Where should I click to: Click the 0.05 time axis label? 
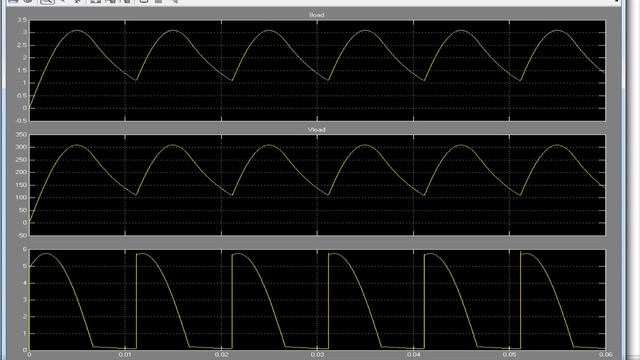(x=509, y=355)
